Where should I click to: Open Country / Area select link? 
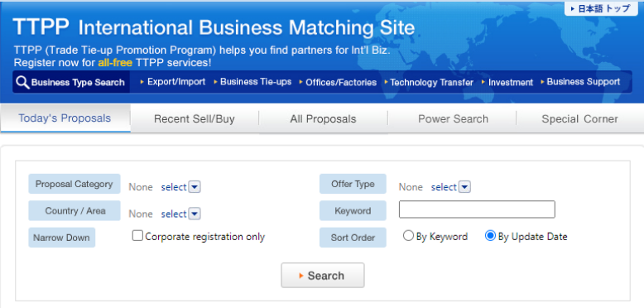pos(174,214)
